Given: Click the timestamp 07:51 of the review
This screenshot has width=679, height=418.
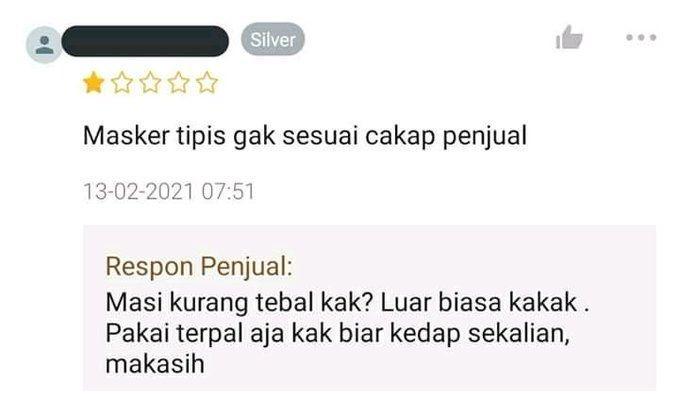Looking at the screenshot, I should (228, 191).
